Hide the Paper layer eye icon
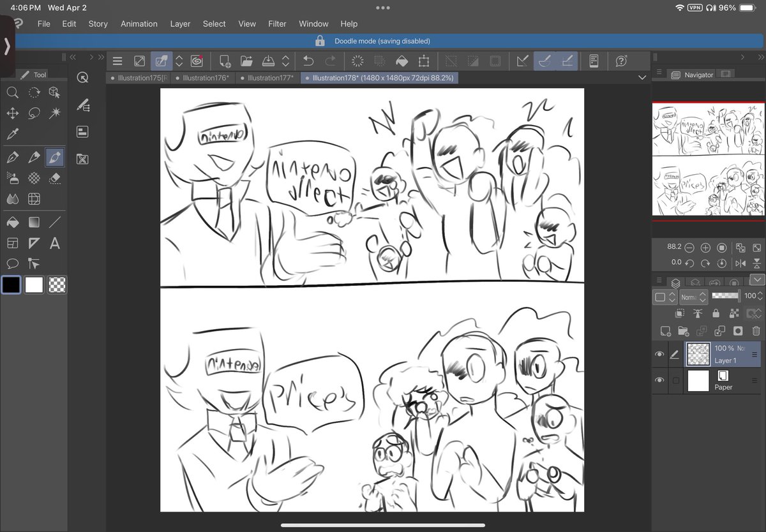This screenshot has height=532, width=766. [659, 381]
